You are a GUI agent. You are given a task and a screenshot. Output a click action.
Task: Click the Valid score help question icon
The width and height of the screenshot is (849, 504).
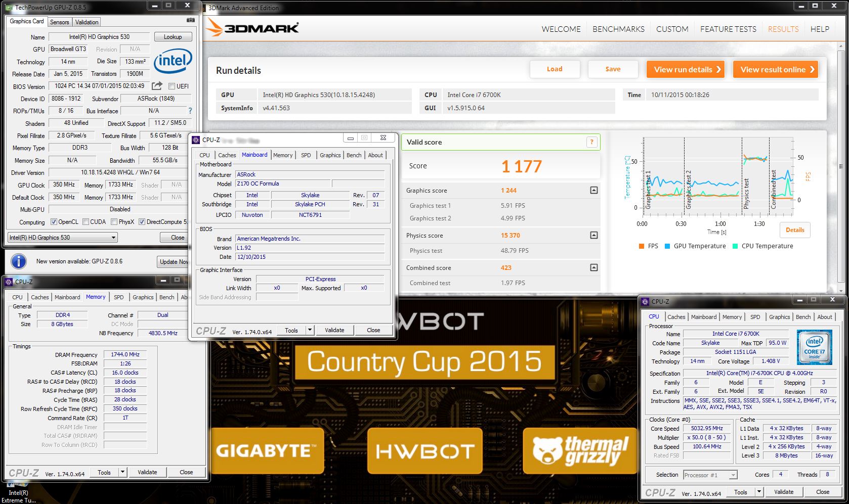[x=591, y=142]
